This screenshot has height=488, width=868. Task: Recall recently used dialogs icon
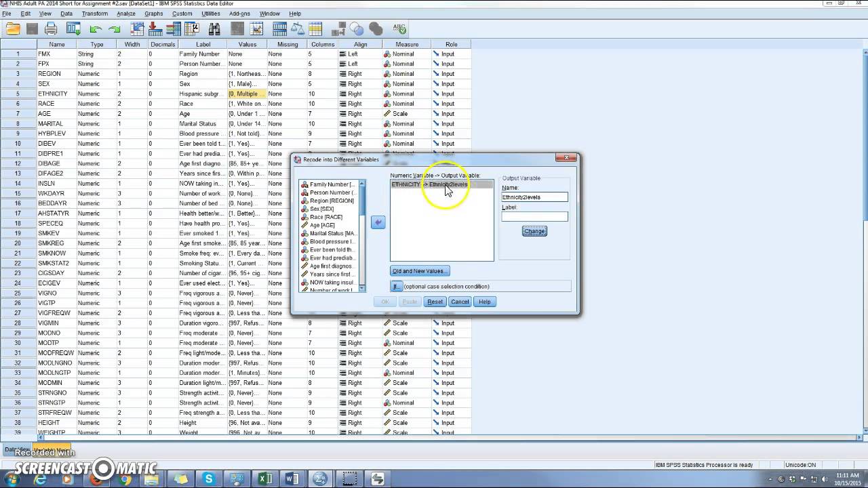pos(73,29)
